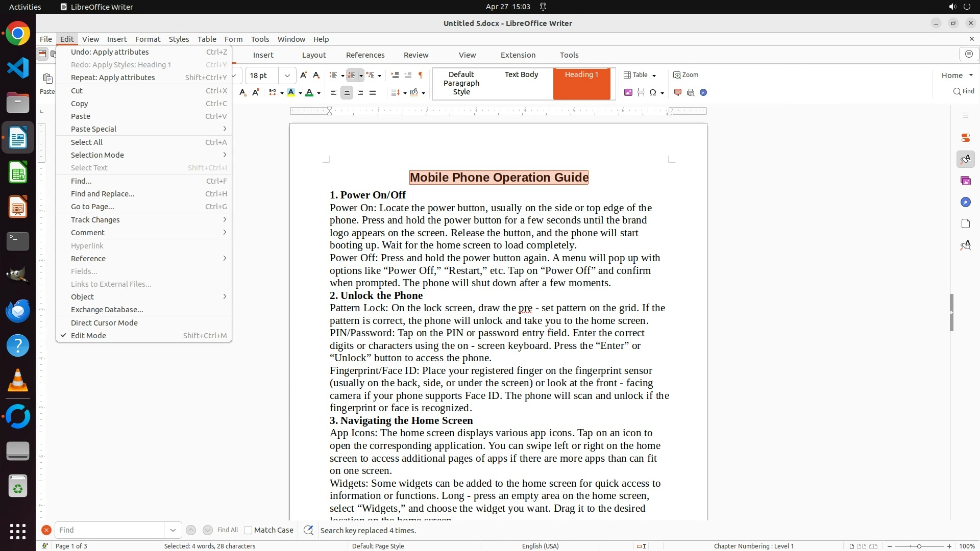Open the sidebar Gallery panel icon
The height and width of the screenshot is (551, 980).
965,181
